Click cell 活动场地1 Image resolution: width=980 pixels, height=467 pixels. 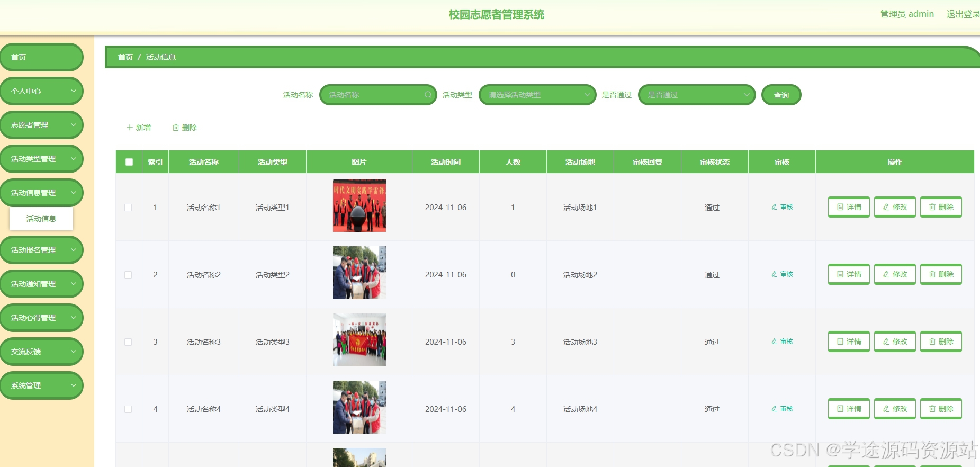pos(580,208)
